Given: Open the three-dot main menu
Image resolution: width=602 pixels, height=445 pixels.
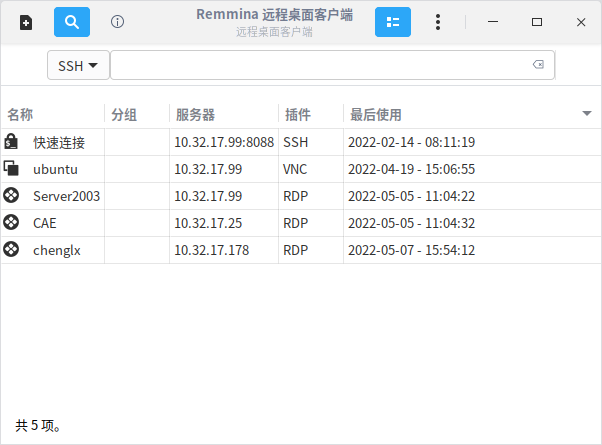Looking at the screenshot, I should point(438,22).
